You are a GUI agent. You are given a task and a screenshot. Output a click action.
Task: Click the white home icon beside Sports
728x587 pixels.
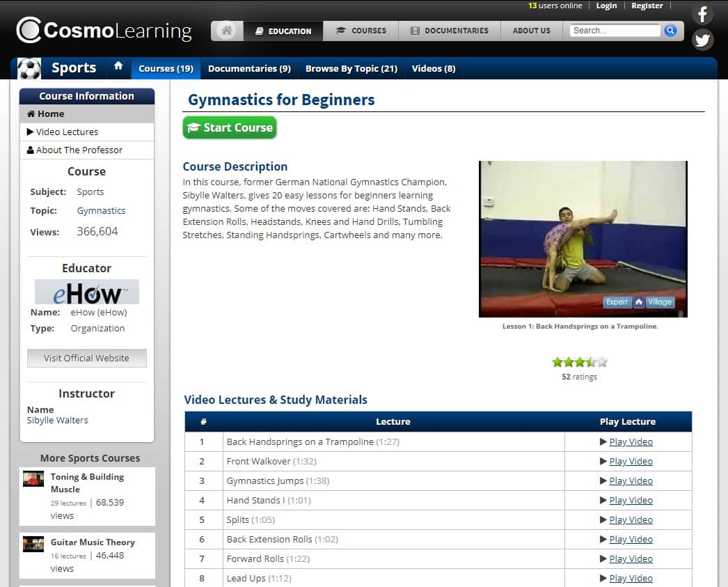point(118,66)
